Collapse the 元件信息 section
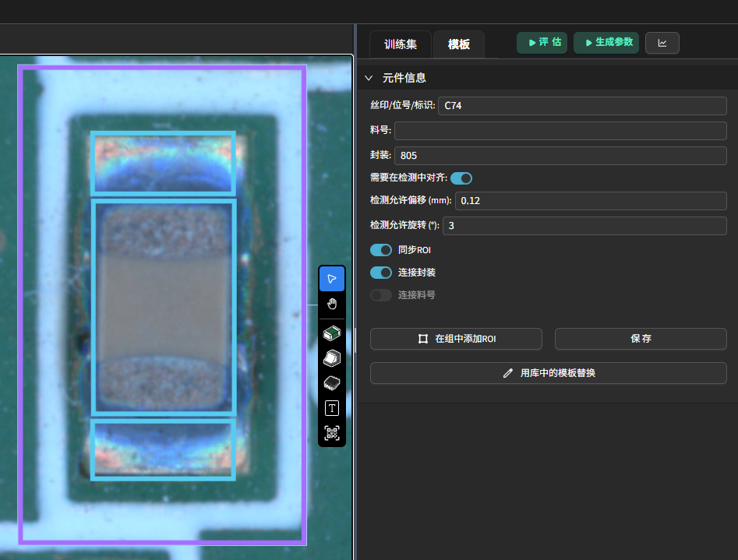 (x=369, y=79)
